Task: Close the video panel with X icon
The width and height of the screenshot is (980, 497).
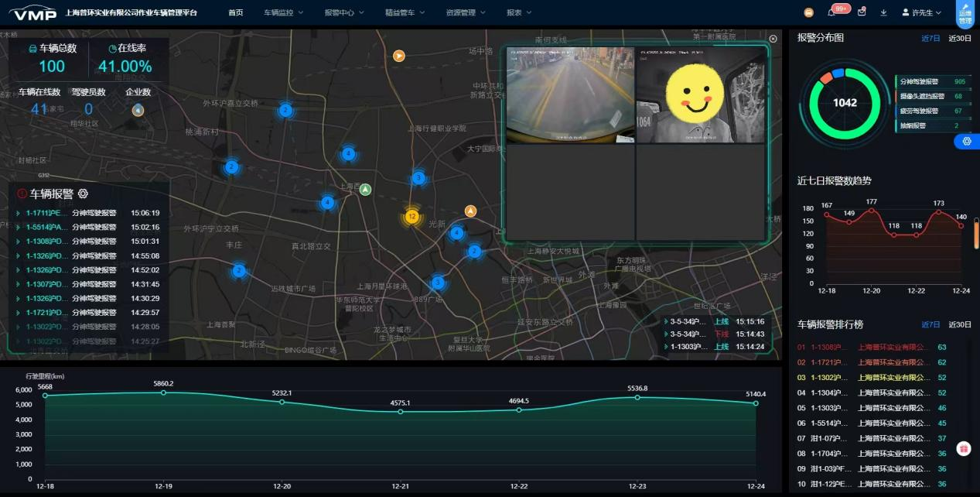Action: coord(773,39)
